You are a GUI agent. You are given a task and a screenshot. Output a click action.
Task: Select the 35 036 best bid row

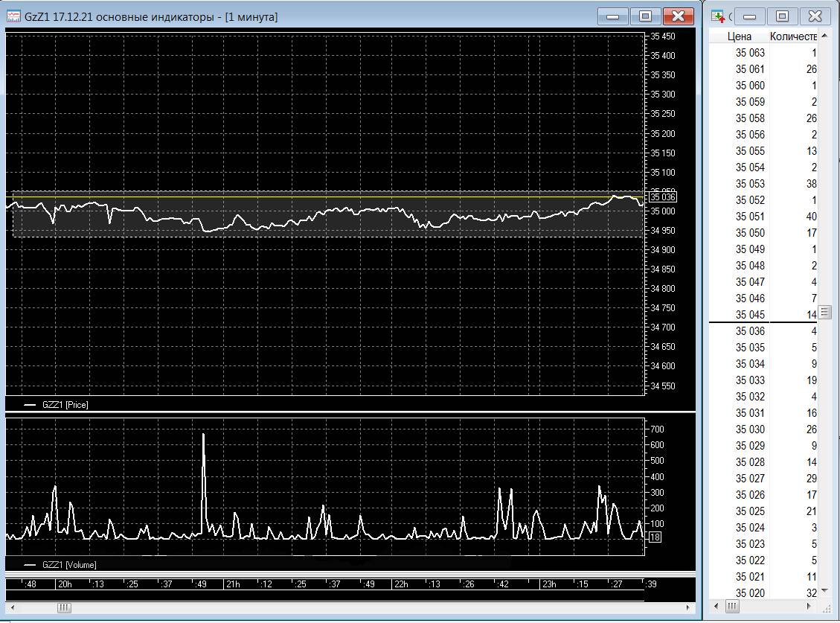tap(764, 331)
